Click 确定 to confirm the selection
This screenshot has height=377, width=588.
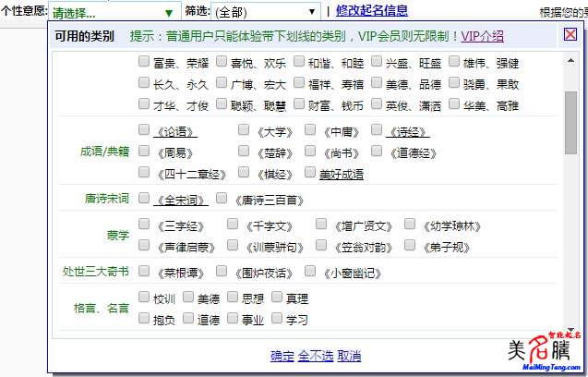(x=282, y=356)
